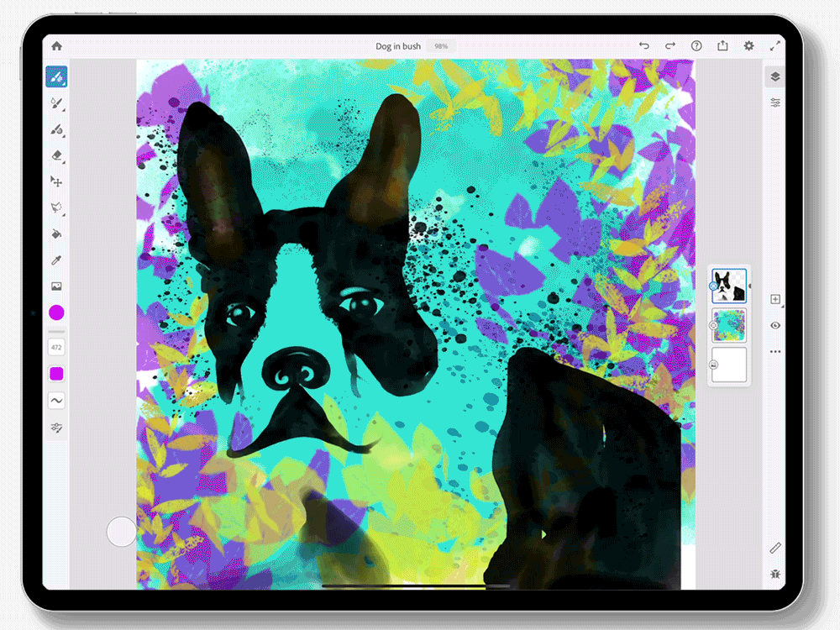Select the Live Brush watercolor tool
This screenshot has height=630, width=840.
pyautogui.click(x=56, y=103)
